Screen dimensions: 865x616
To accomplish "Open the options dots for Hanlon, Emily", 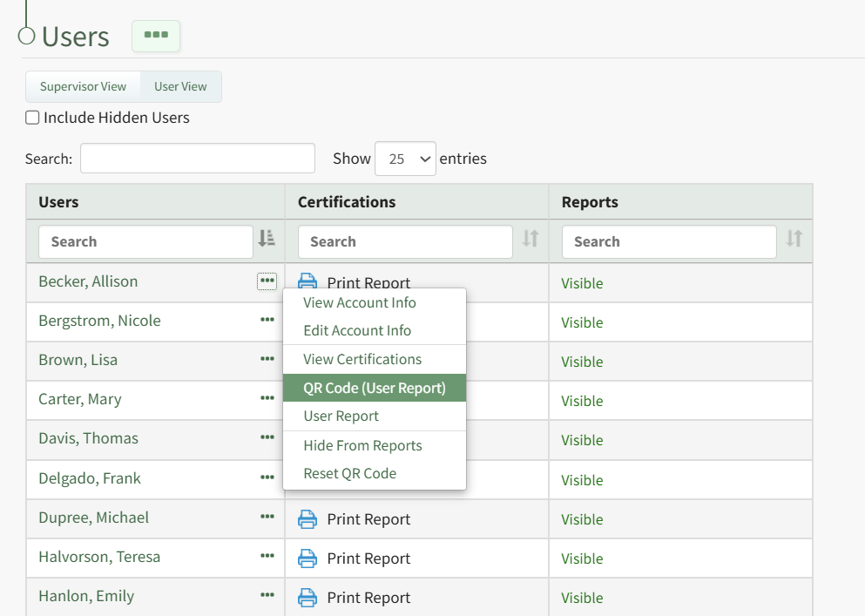I will [x=267, y=596].
